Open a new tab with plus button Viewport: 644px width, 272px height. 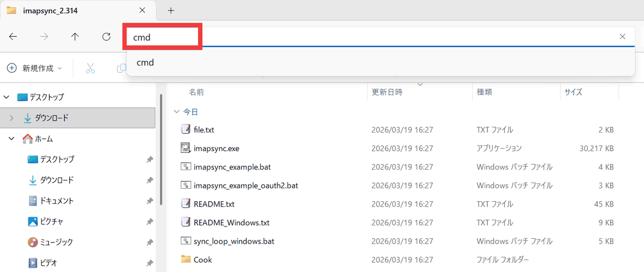[171, 10]
